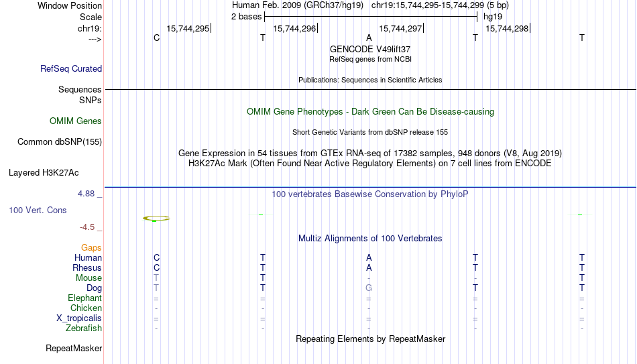Open Short Genetic Variants from dbSNP title
The height and width of the screenshot is (364, 637).
pos(370,133)
